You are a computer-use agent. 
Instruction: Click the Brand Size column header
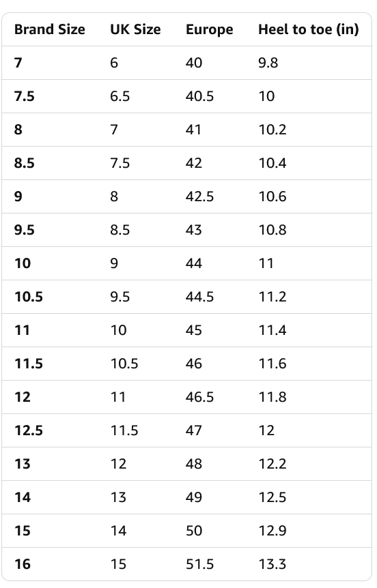[x=50, y=29]
